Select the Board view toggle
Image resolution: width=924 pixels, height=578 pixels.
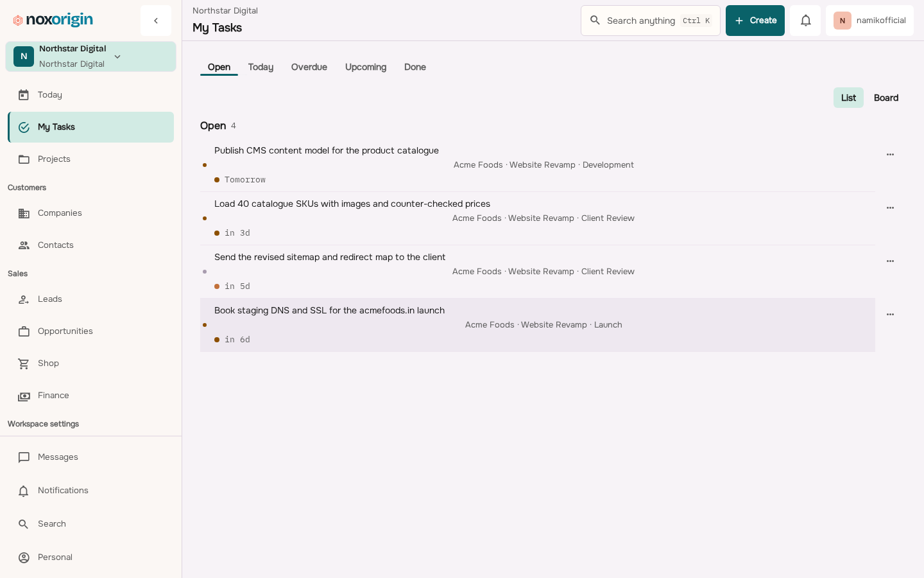(x=886, y=98)
